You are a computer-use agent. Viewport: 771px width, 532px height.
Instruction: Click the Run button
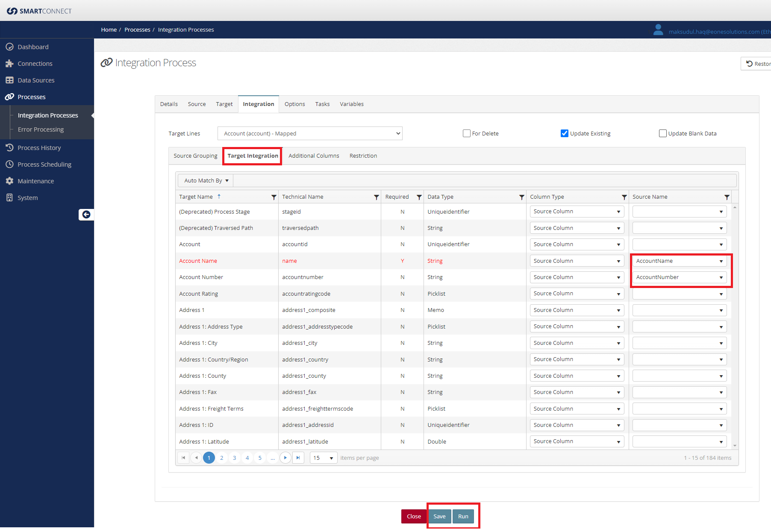coord(463,516)
